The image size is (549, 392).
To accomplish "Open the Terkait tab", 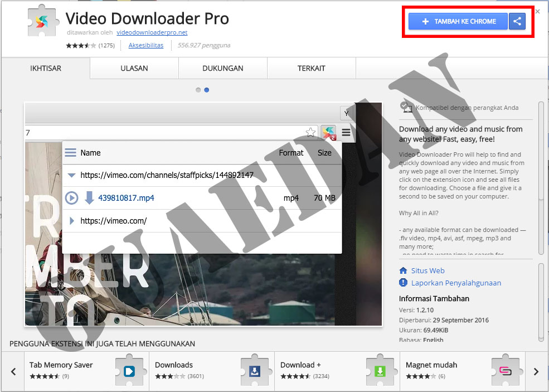I will (311, 69).
